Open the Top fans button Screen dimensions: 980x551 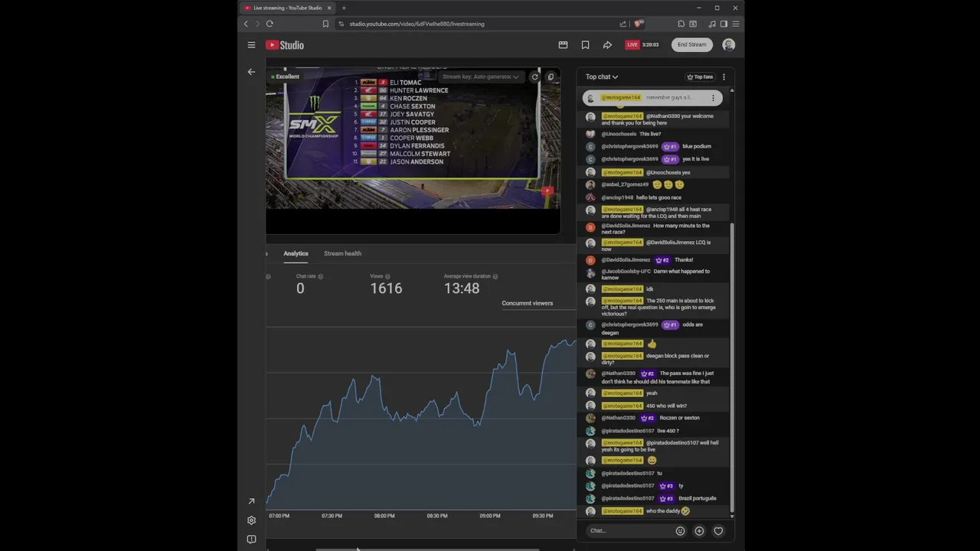point(700,77)
